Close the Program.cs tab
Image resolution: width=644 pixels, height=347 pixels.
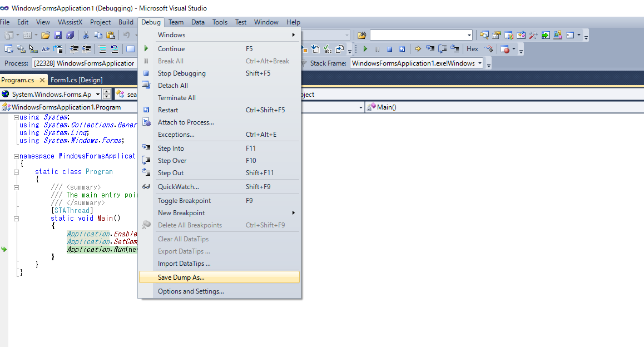click(x=42, y=80)
